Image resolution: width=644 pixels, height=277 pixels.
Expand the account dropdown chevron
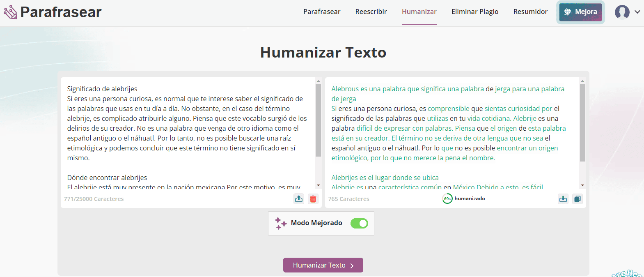click(637, 12)
